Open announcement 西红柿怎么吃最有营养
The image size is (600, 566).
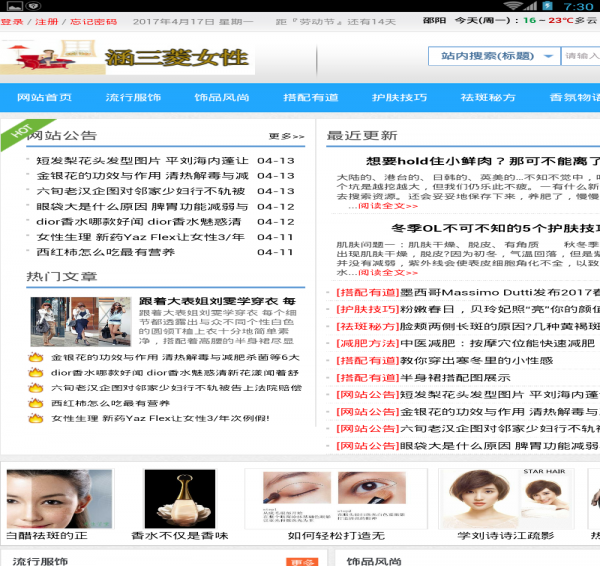click(106, 252)
